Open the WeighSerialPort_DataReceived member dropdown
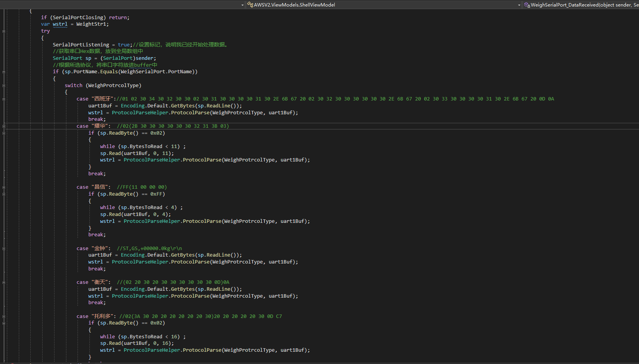 (581, 5)
